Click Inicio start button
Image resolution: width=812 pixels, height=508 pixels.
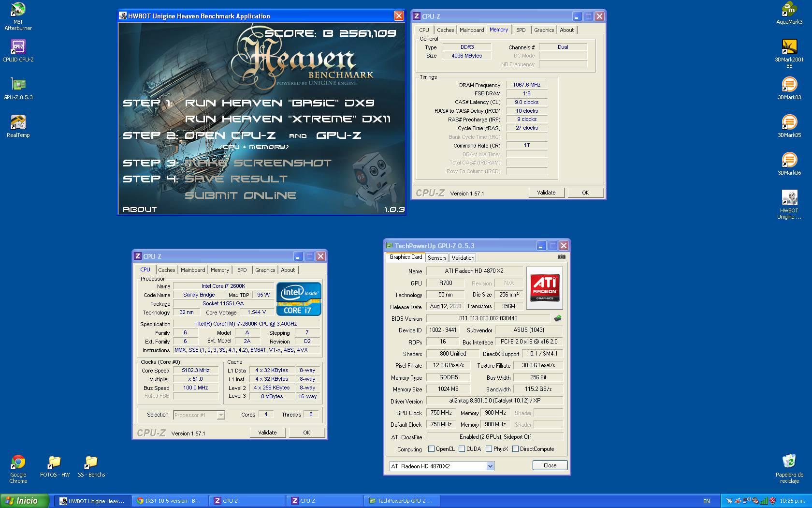(x=24, y=501)
